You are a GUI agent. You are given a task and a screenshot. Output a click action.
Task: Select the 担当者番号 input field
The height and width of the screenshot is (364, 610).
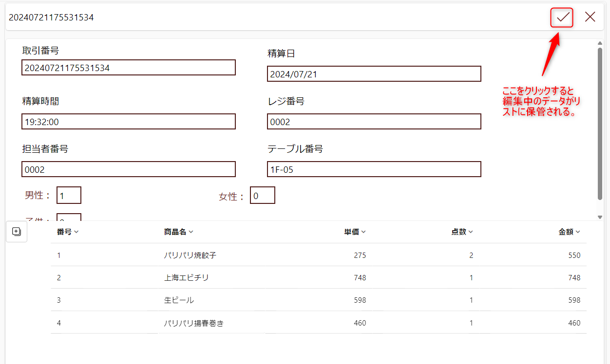pos(129,169)
